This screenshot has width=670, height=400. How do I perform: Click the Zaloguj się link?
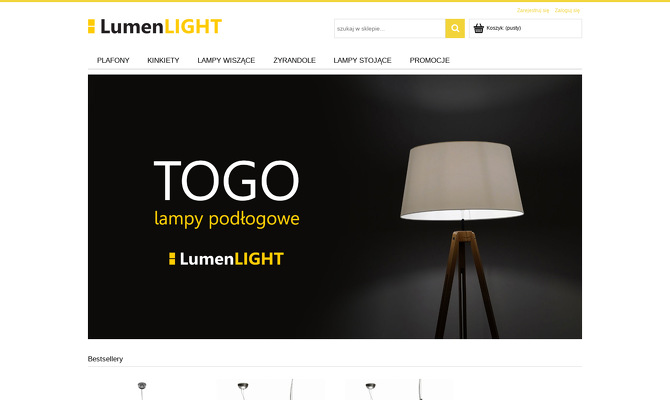point(567,10)
